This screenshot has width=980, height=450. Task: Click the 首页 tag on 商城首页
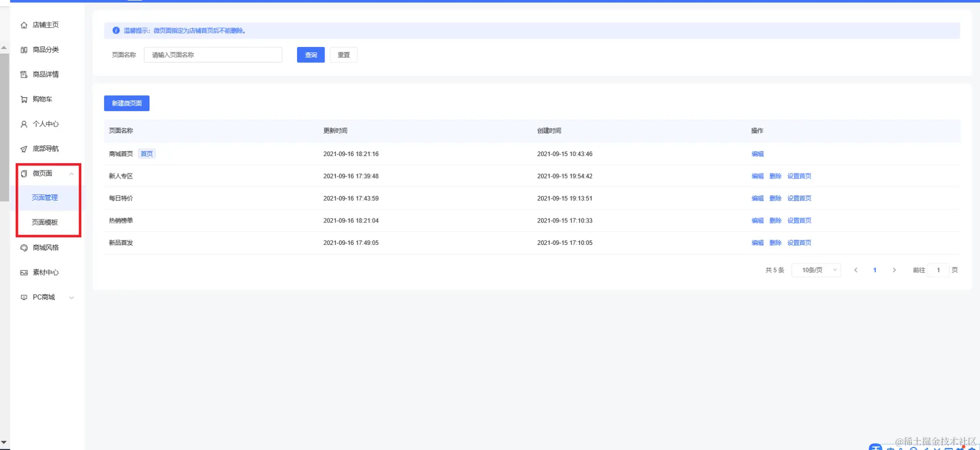(x=146, y=154)
